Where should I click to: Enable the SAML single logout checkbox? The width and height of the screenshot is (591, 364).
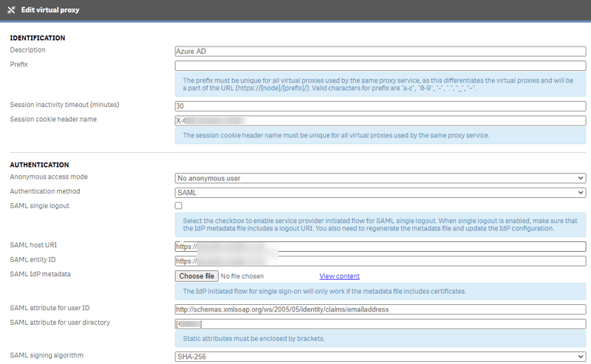point(179,206)
